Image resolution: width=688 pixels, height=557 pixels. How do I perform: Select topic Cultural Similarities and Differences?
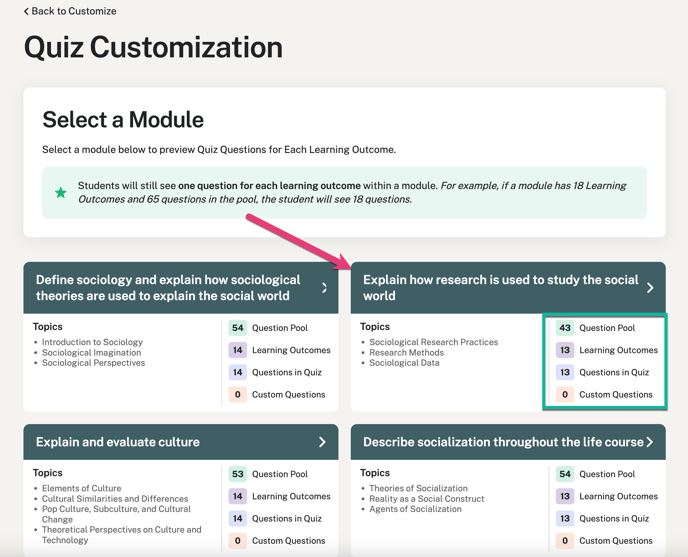point(115,499)
